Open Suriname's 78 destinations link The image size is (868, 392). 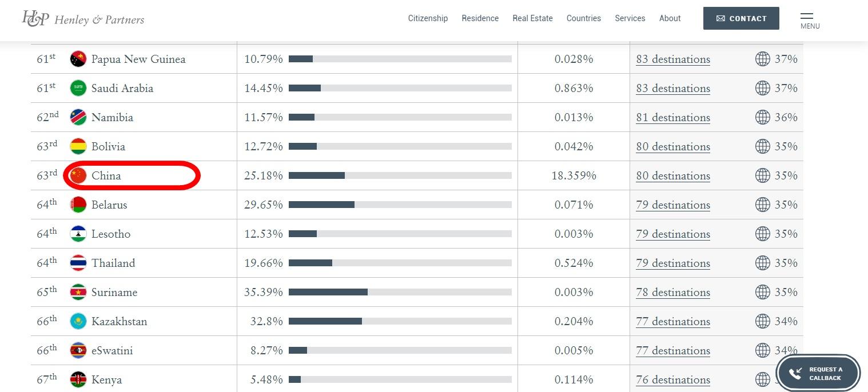click(x=673, y=293)
